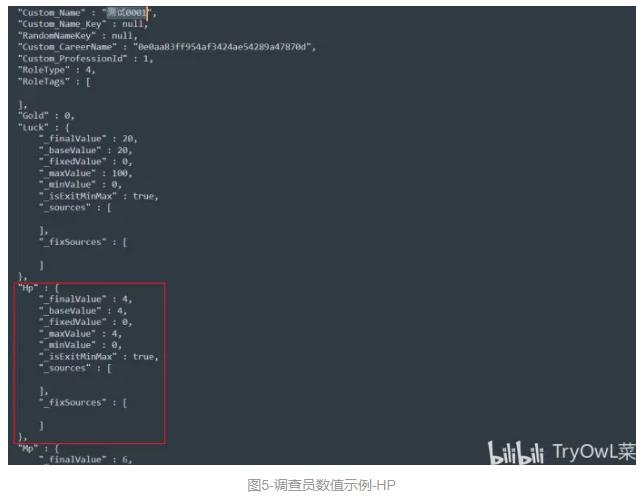642x500 pixels.
Task: Click Luck's "_fixSources" key
Action: (72, 242)
